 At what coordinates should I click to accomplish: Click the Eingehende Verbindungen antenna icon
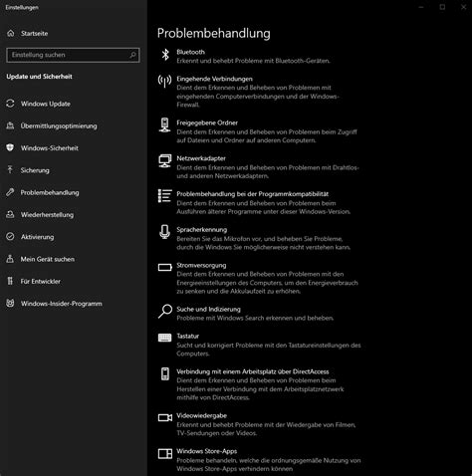pyautogui.click(x=165, y=81)
